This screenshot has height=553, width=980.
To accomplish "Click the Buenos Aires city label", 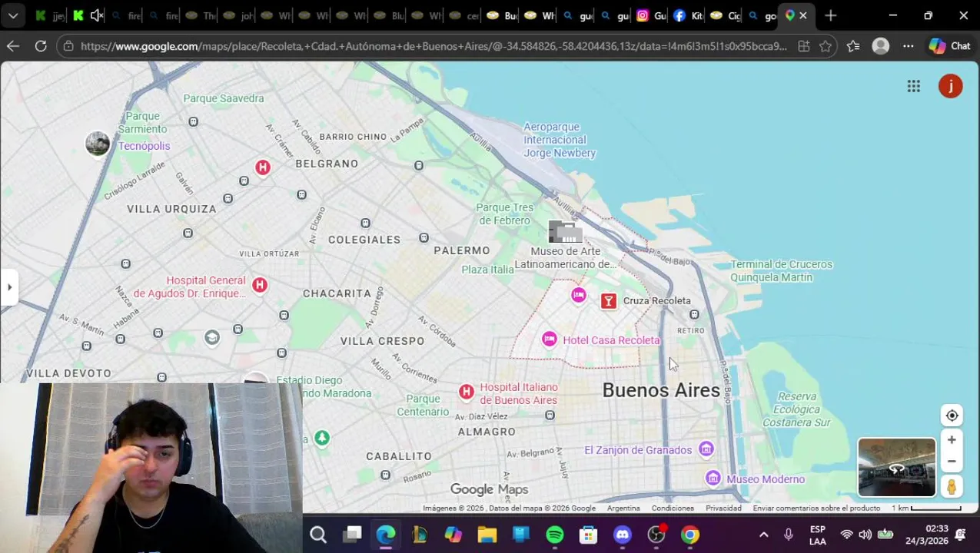I will [661, 390].
